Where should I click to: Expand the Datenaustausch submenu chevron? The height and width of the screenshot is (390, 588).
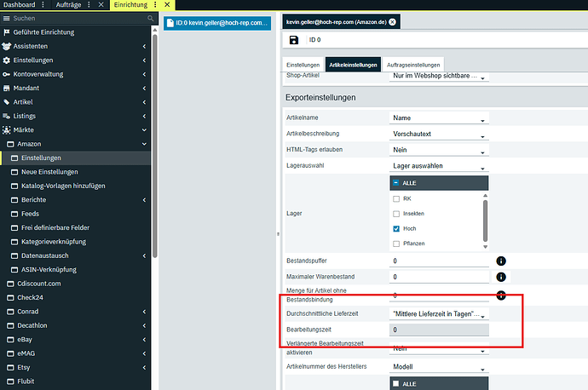(144, 255)
